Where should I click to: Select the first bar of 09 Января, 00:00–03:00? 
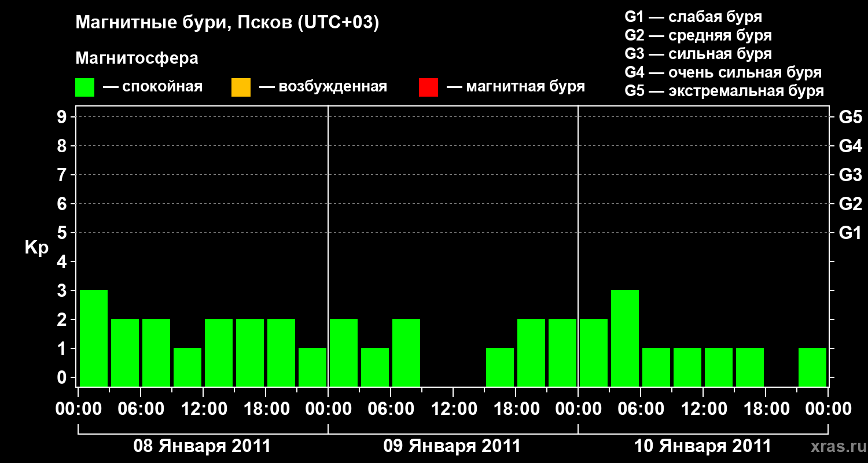[x=344, y=352]
